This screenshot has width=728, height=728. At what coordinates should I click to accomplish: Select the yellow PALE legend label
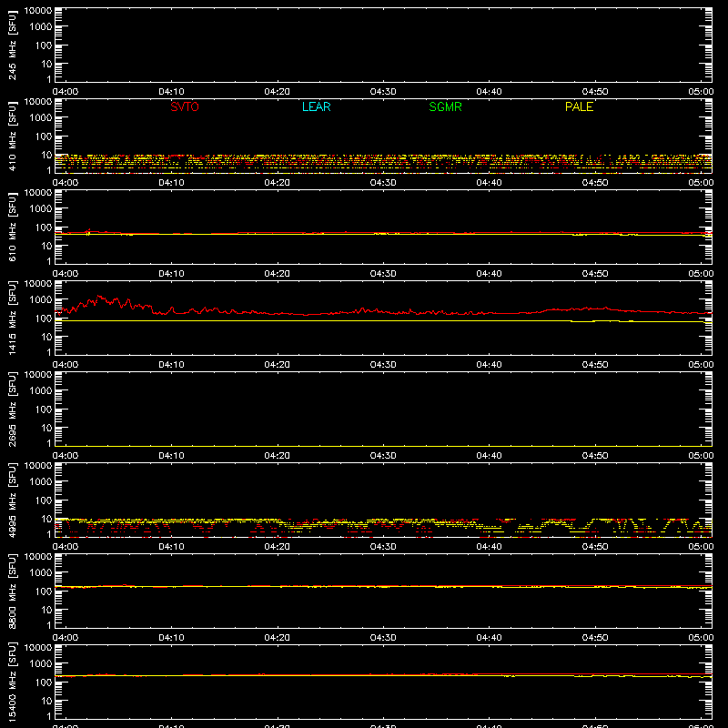[x=579, y=106]
